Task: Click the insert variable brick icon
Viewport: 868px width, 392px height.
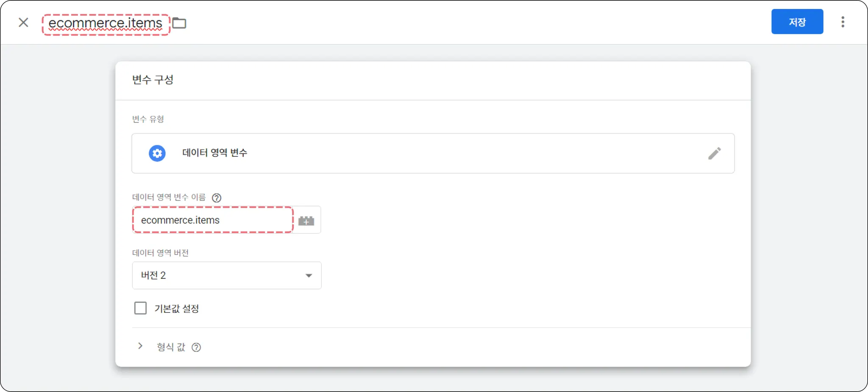Action: tap(306, 220)
